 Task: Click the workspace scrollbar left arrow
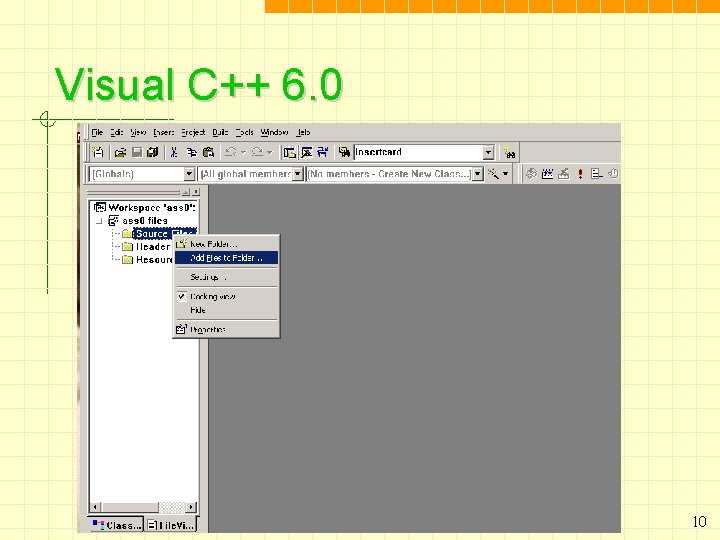click(95, 507)
